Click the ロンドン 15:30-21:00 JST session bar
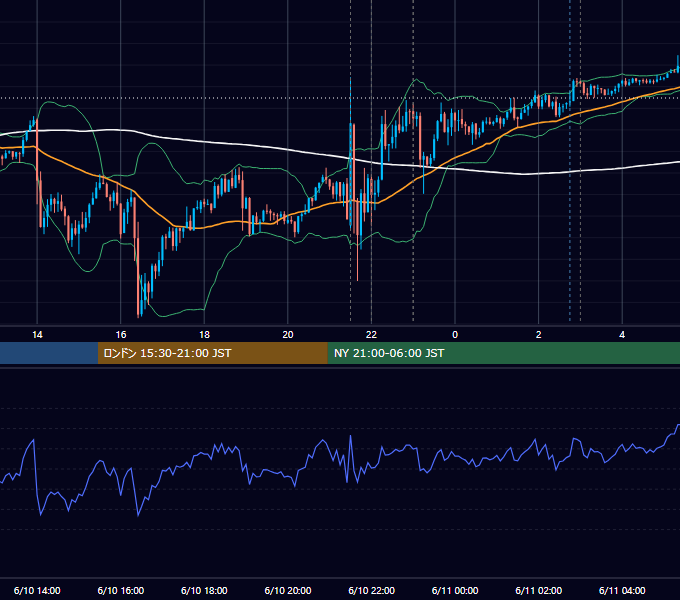 (x=212, y=353)
